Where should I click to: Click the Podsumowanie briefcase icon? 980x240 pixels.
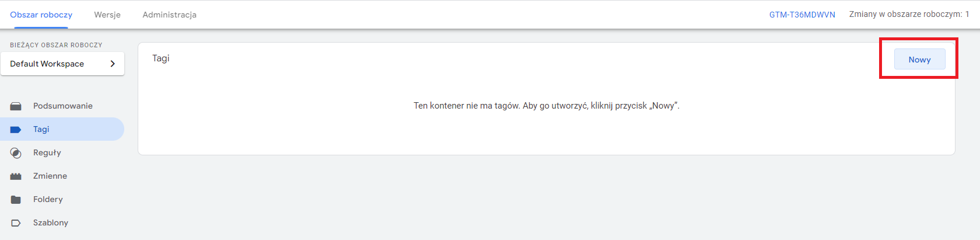[x=16, y=106]
